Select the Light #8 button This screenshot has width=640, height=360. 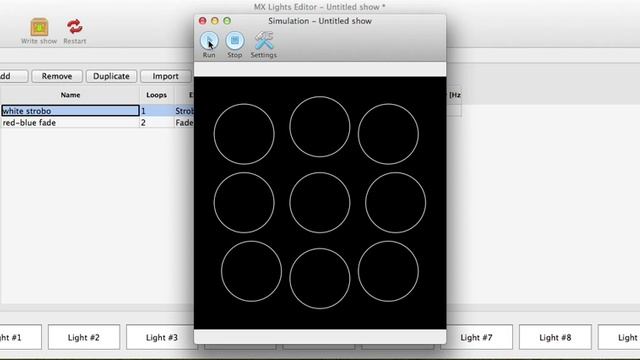555,338
